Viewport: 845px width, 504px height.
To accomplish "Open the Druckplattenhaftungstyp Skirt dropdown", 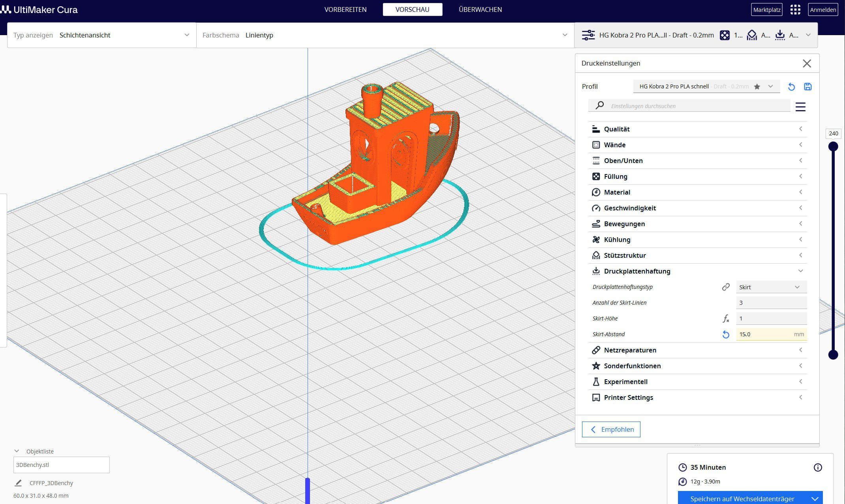I will coord(771,287).
